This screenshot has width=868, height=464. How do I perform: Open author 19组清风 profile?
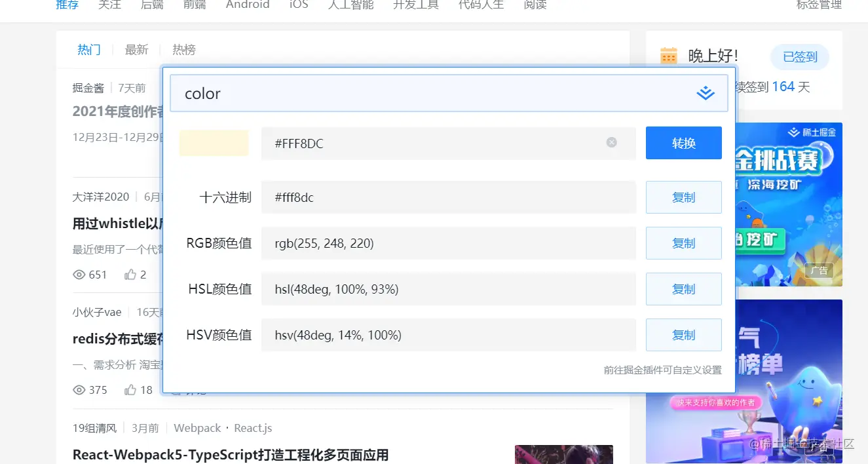(x=94, y=428)
